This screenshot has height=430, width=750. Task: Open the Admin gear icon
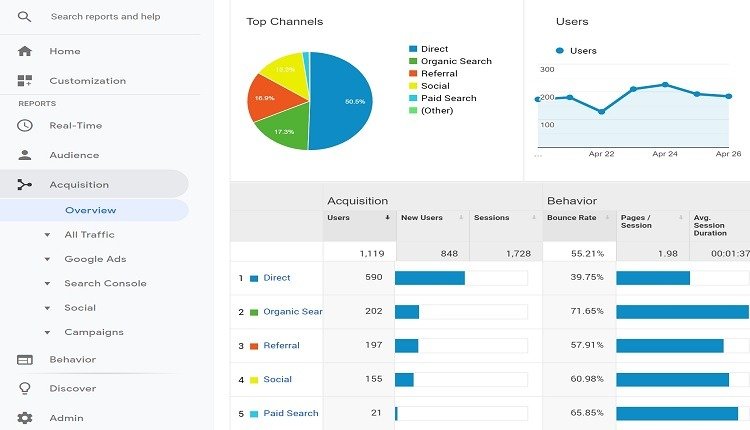(x=24, y=418)
